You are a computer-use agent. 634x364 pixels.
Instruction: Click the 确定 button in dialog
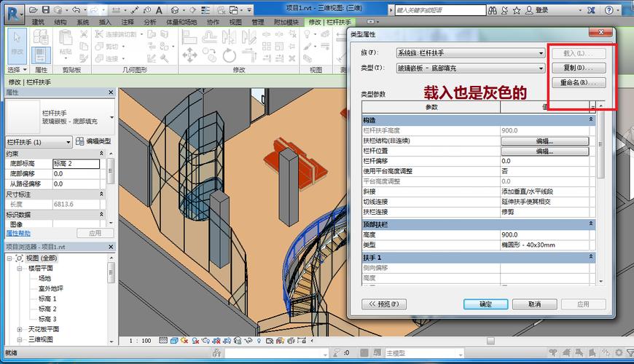point(485,304)
